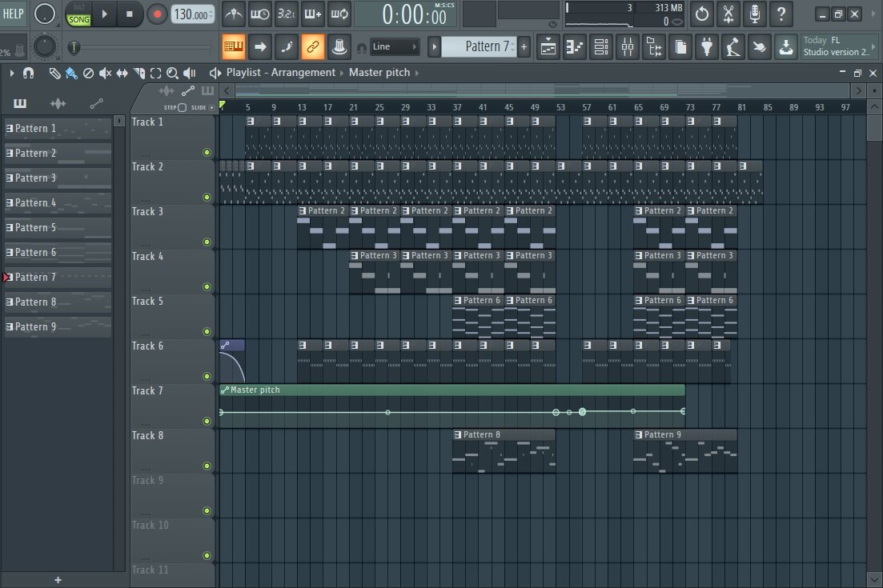
Task: Click the Master pitch breadcrumb
Action: 379,73
